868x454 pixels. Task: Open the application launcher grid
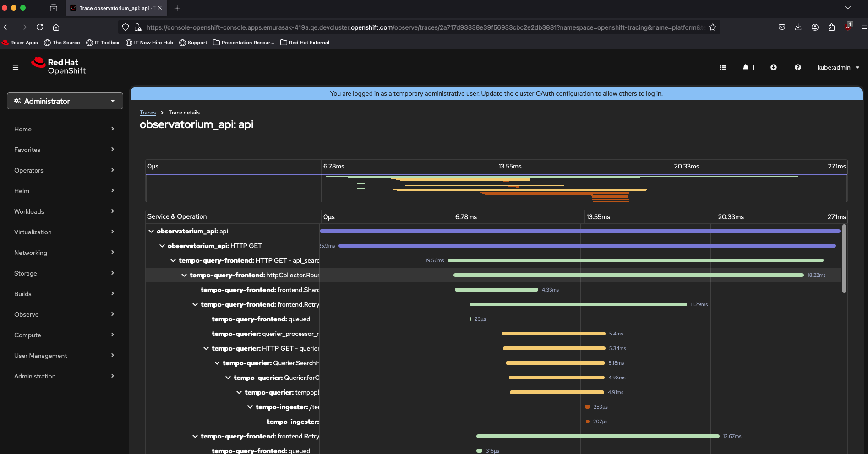point(723,67)
